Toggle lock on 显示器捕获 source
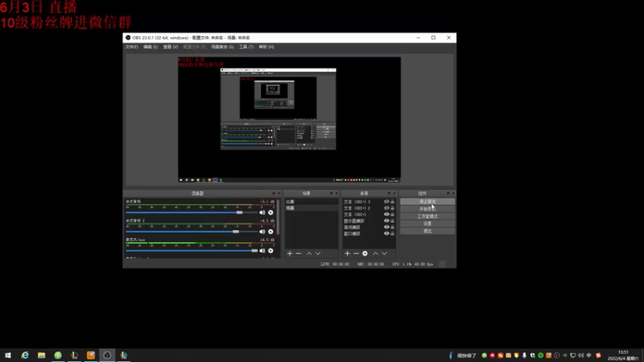This screenshot has height=362, width=644. 392,220
